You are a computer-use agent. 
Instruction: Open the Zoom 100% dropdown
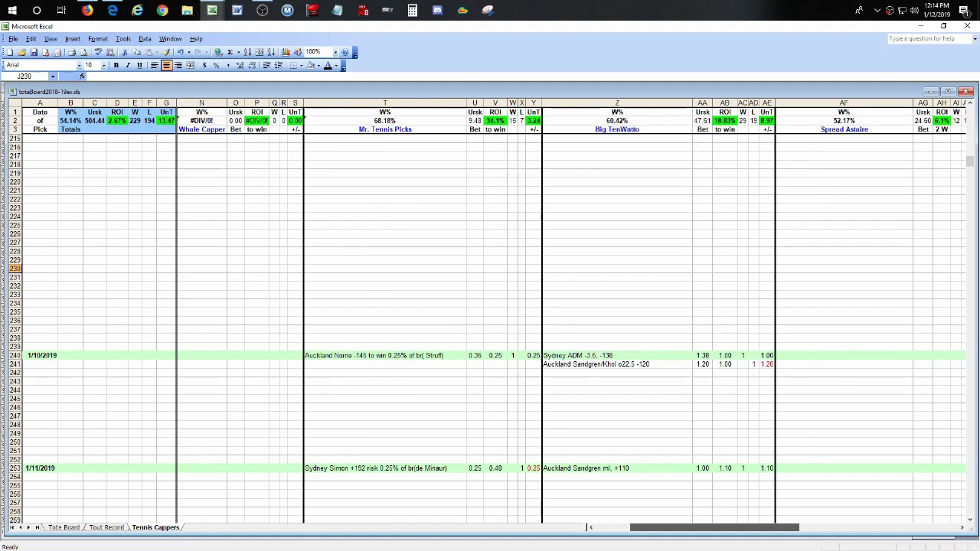(335, 52)
